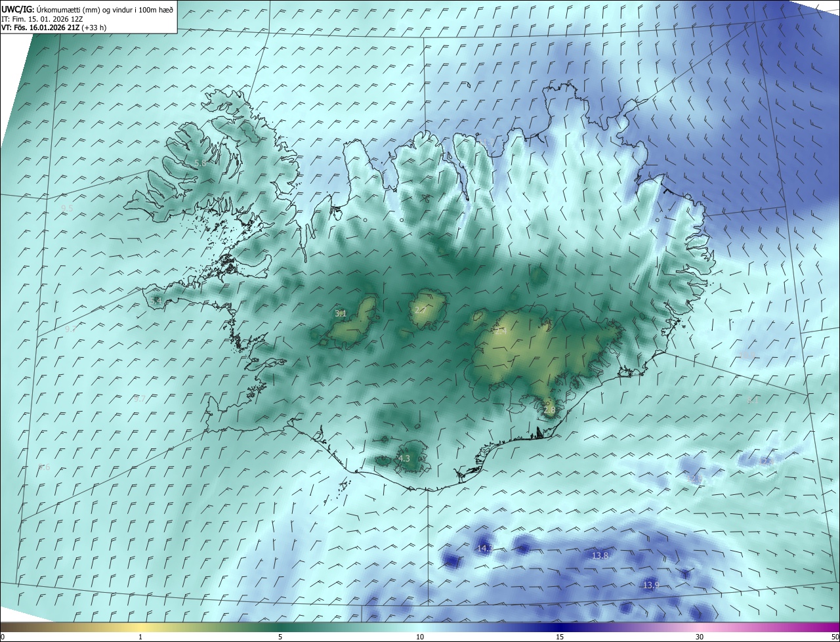840x642 pixels.
Task: Click the 14.3 value south of Iceland
Action: (x=484, y=547)
